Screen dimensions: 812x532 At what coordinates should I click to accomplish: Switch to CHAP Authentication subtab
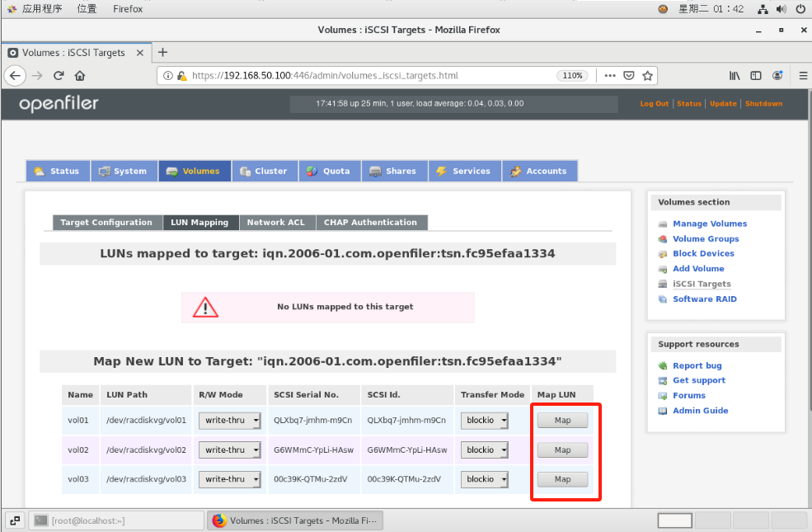[372, 222]
